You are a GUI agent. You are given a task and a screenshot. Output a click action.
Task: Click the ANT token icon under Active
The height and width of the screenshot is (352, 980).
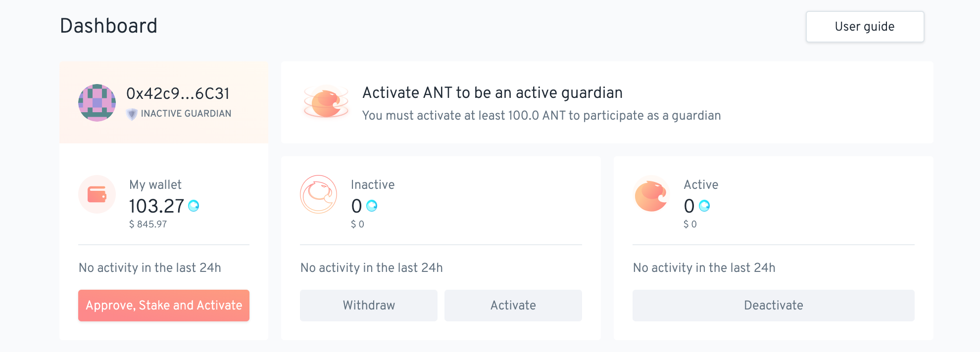coord(704,206)
